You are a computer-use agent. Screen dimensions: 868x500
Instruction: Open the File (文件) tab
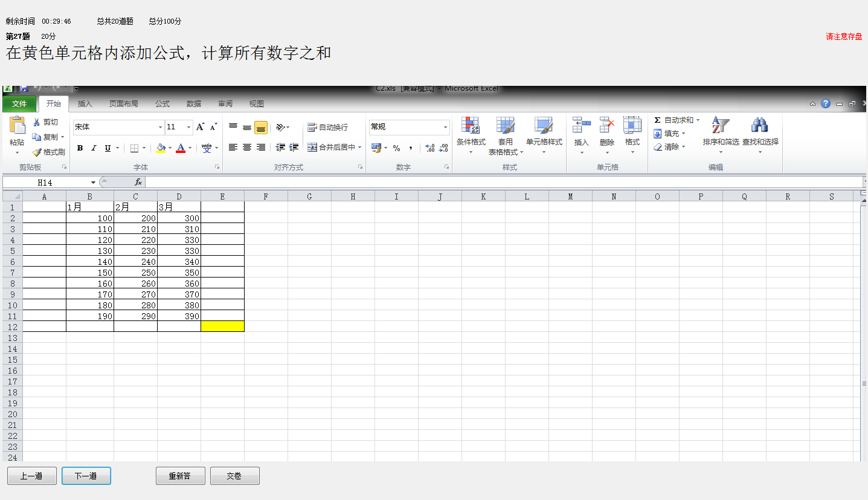[19, 104]
